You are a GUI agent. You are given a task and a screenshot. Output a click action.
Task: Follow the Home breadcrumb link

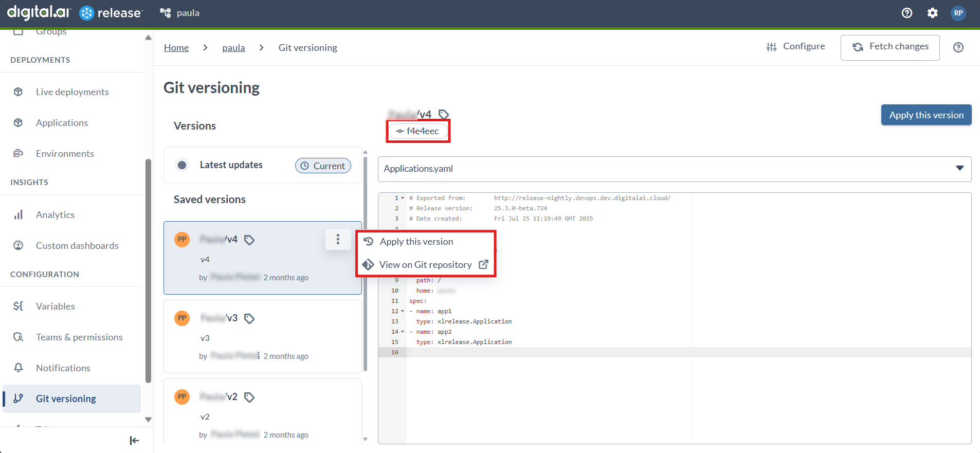click(176, 48)
